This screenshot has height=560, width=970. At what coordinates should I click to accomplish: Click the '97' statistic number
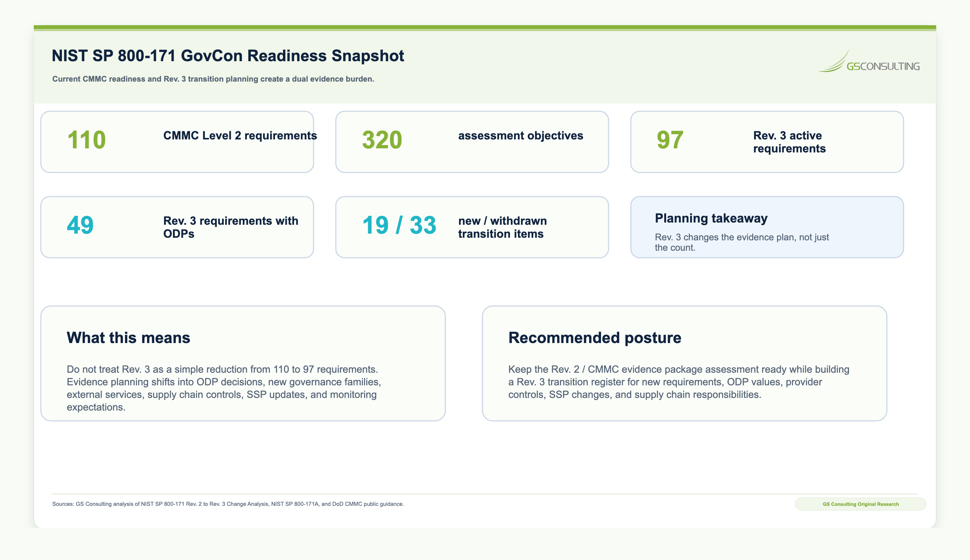[670, 139]
